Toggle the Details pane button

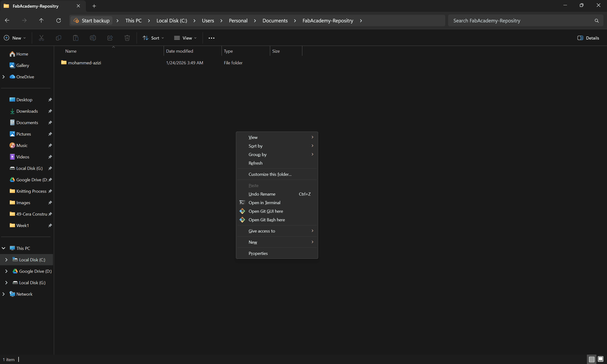588,38
